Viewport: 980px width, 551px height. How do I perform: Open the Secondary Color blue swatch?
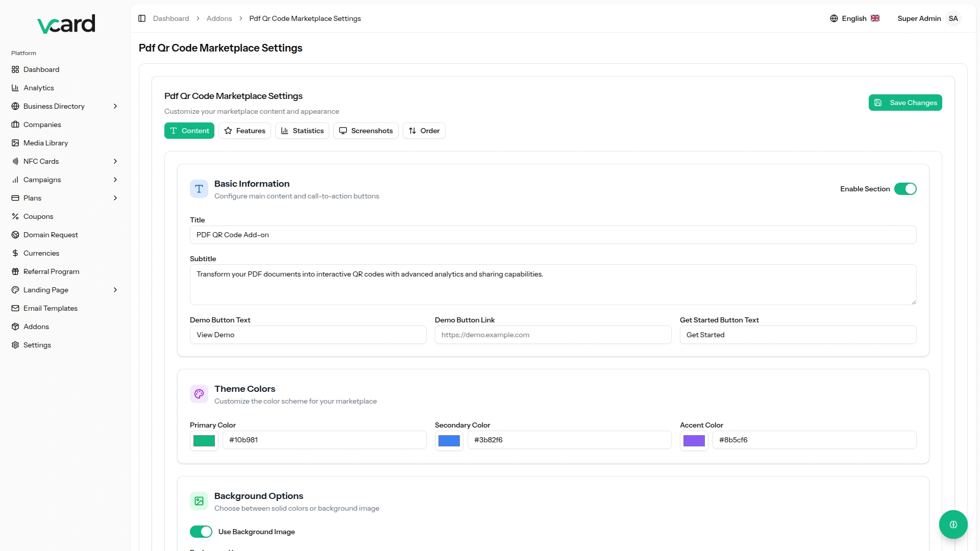pos(449,441)
